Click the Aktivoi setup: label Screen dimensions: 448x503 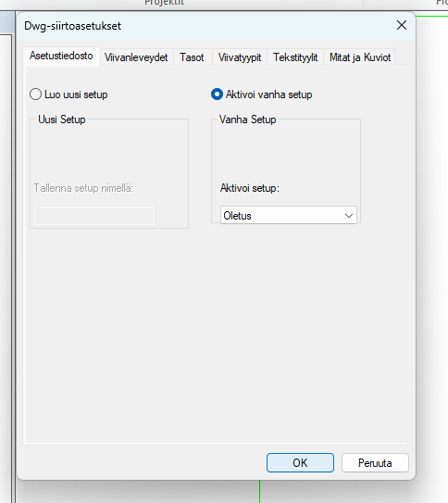pyautogui.click(x=250, y=188)
